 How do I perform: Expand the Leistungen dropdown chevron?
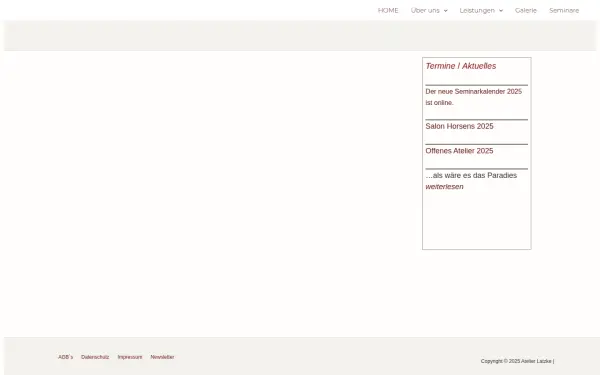tap(501, 11)
